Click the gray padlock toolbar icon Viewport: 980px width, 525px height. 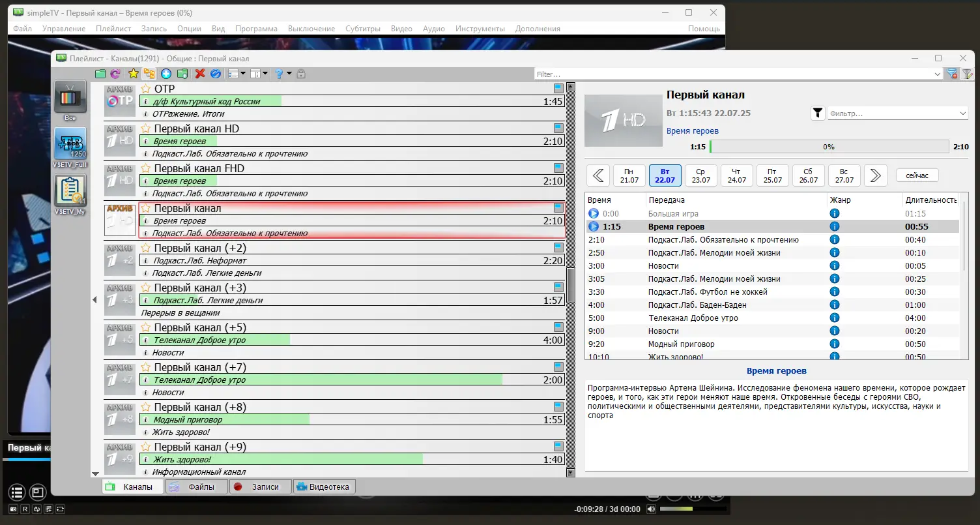[300, 74]
